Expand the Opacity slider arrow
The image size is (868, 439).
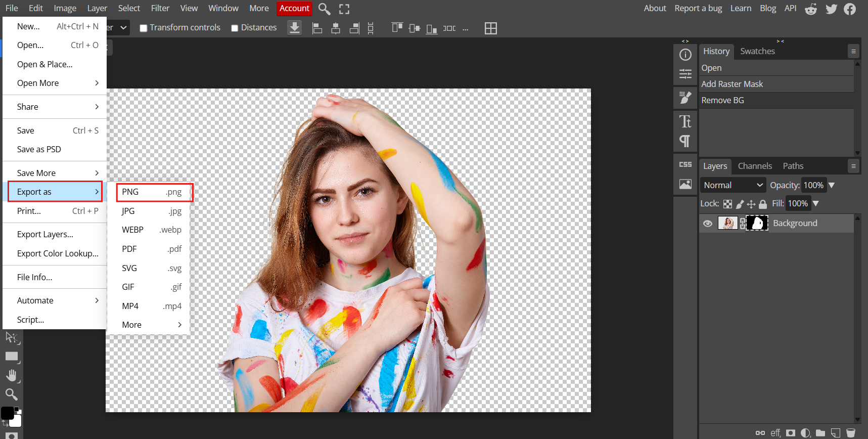click(832, 185)
